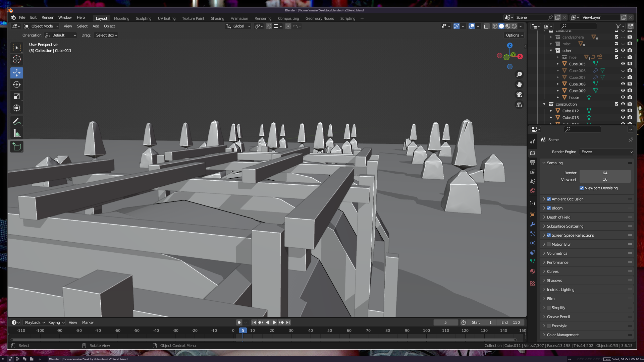Select the Cursor tool
This screenshot has height=362, width=644.
pos(17,60)
